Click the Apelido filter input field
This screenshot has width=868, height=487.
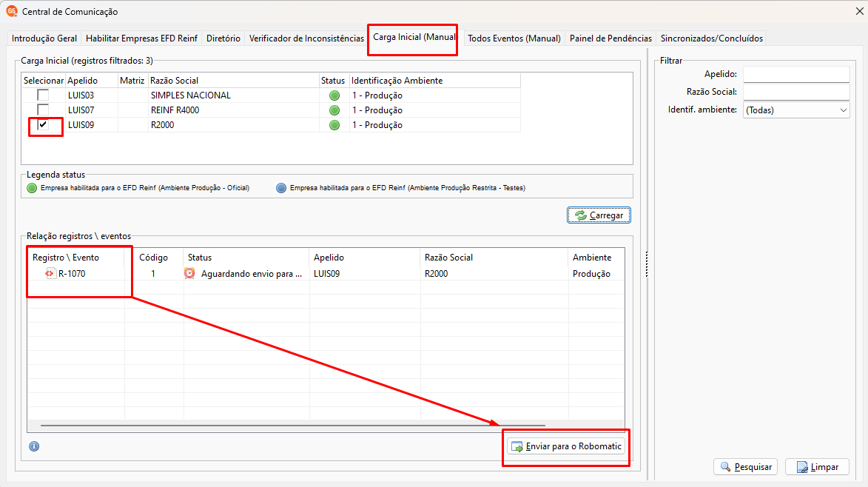tap(796, 74)
